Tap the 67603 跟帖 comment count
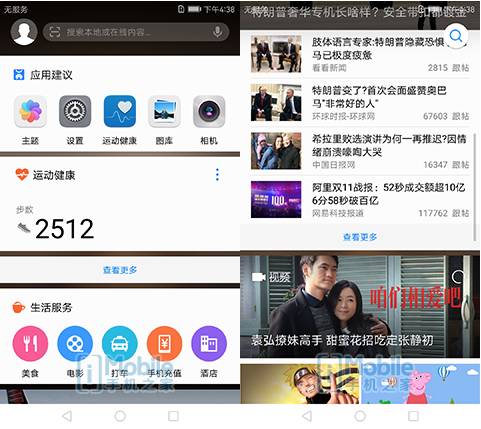The width and height of the screenshot is (481, 429). (446, 116)
